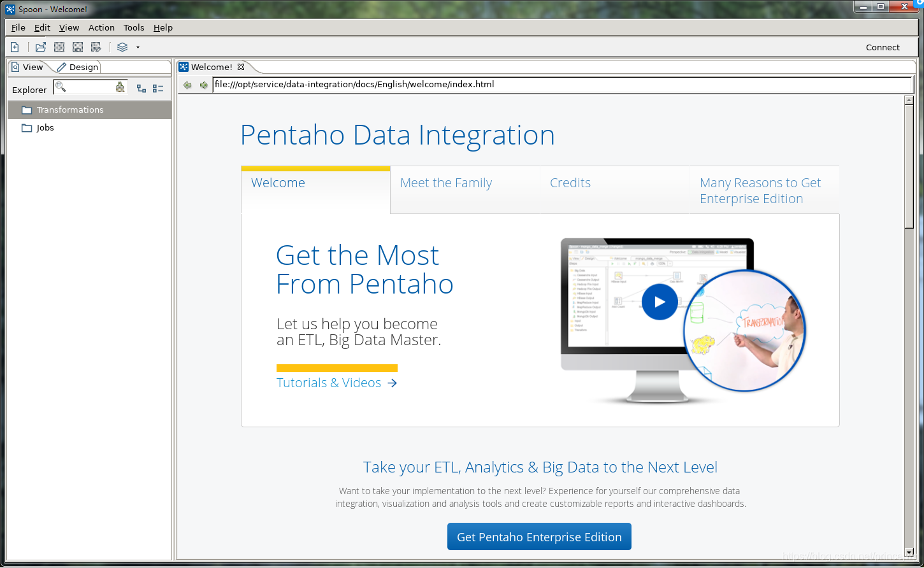Open the Credits tab
924x568 pixels.
click(x=615, y=189)
